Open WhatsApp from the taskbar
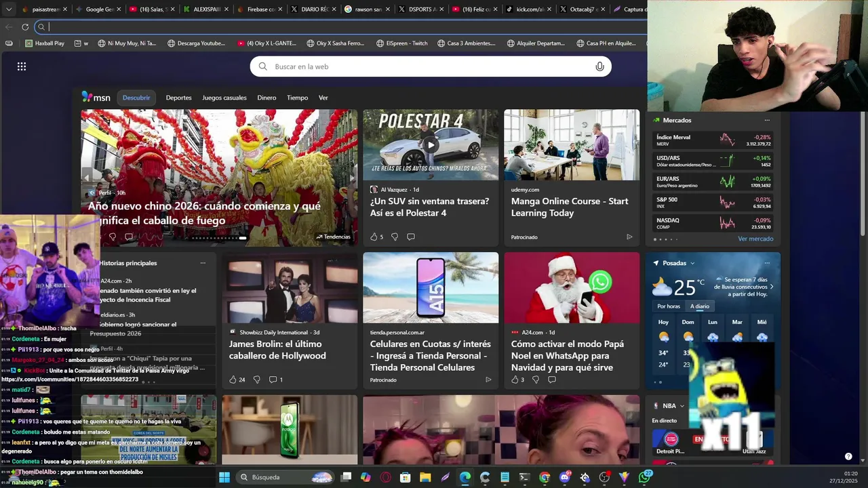This screenshot has width=868, height=488. (x=644, y=477)
